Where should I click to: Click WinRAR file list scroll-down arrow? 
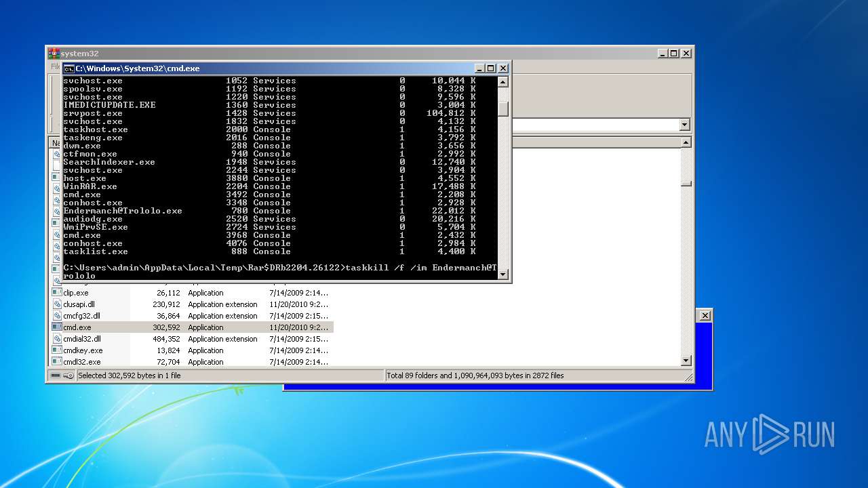pos(686,361)
